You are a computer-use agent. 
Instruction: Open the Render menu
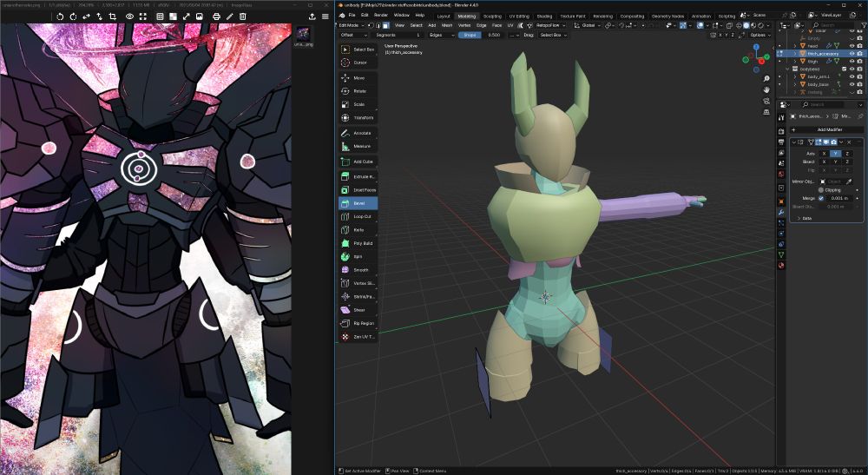(x=381, y=15)
